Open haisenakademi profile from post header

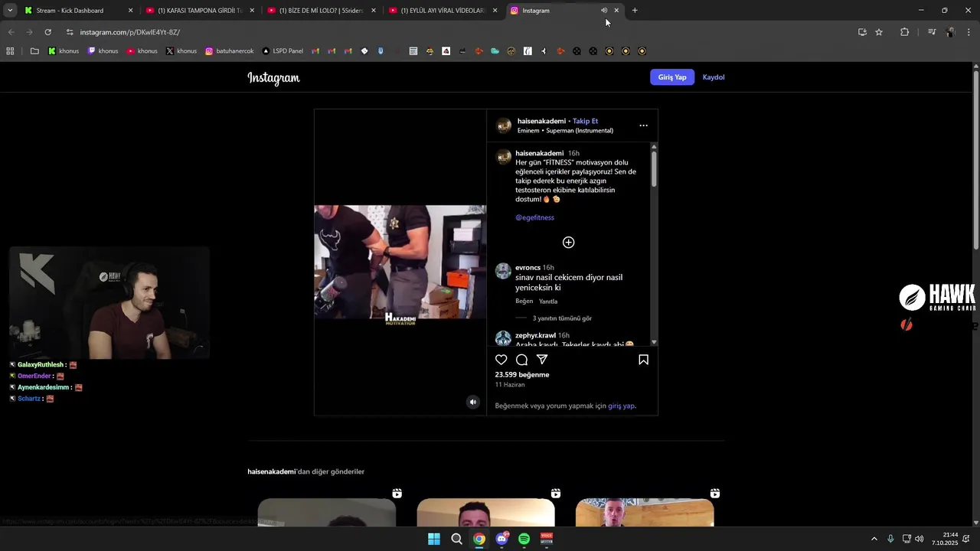pos(541,121)
